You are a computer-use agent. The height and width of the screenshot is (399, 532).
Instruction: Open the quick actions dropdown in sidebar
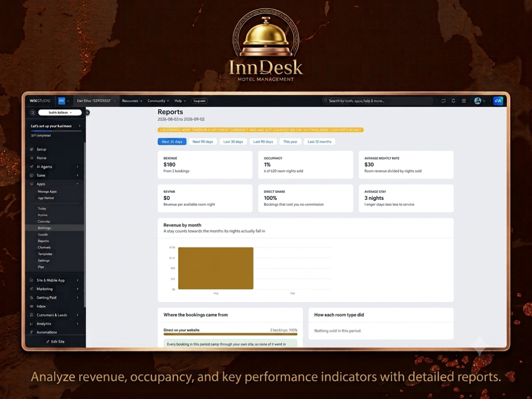coord(60,113)
